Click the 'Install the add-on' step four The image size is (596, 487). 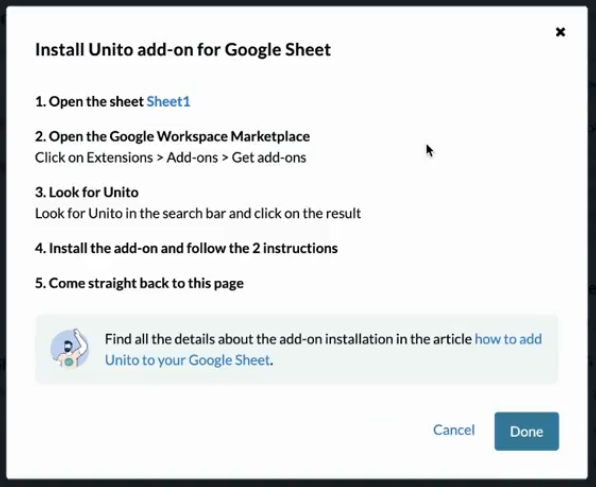coord(186,248)
